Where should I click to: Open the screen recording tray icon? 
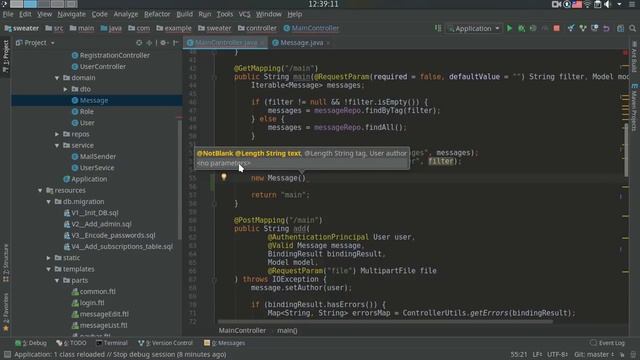click(556, 4)
